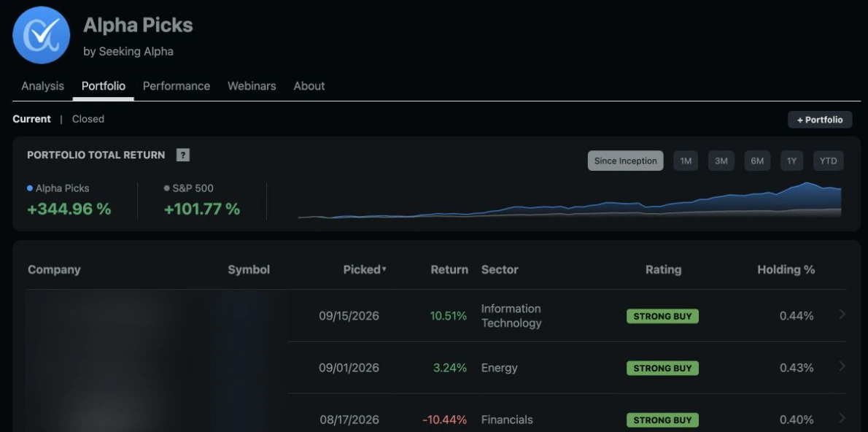Switch to the Analysis tab
The image size is (868, 432).
click(42, 86)
